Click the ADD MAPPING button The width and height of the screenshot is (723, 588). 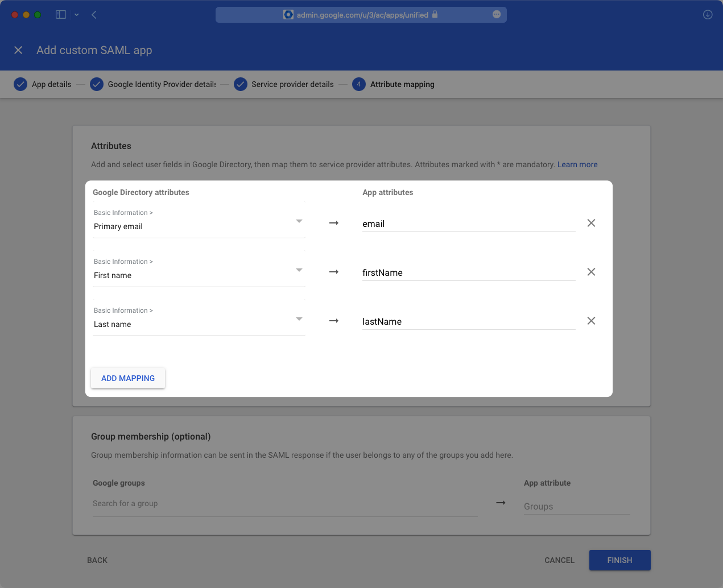pyautogui.click(x=128, y=378)
